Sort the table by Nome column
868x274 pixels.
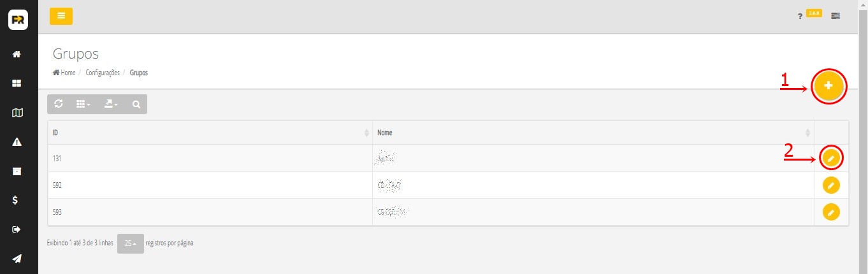(x=593, y=133)
